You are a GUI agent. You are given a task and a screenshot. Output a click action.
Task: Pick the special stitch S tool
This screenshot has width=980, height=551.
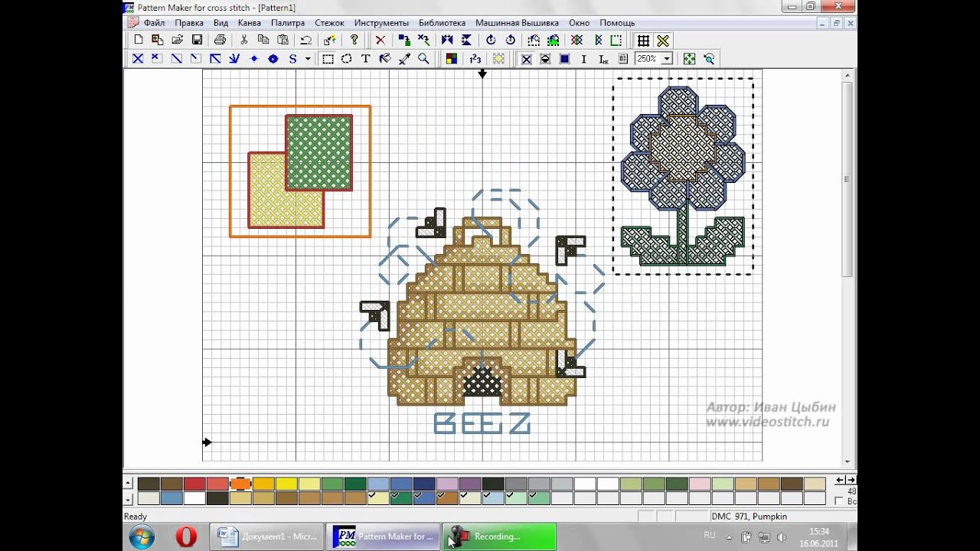point(292,59)
